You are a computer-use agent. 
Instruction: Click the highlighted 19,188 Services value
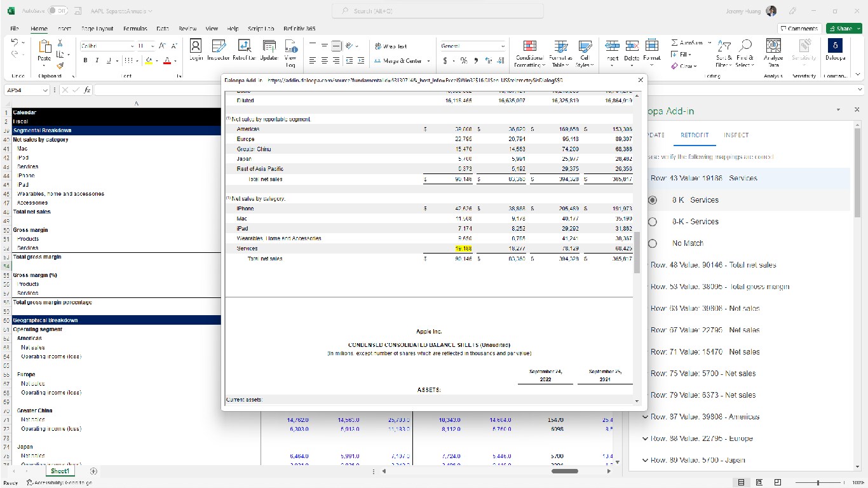464,248
